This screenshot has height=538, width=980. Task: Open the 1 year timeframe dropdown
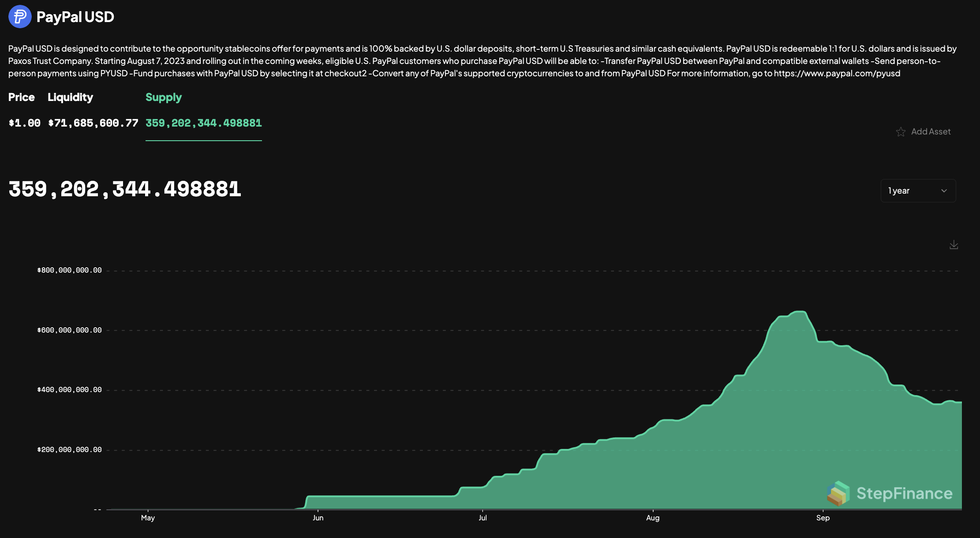pyautogui.click(x=918, y=191)
